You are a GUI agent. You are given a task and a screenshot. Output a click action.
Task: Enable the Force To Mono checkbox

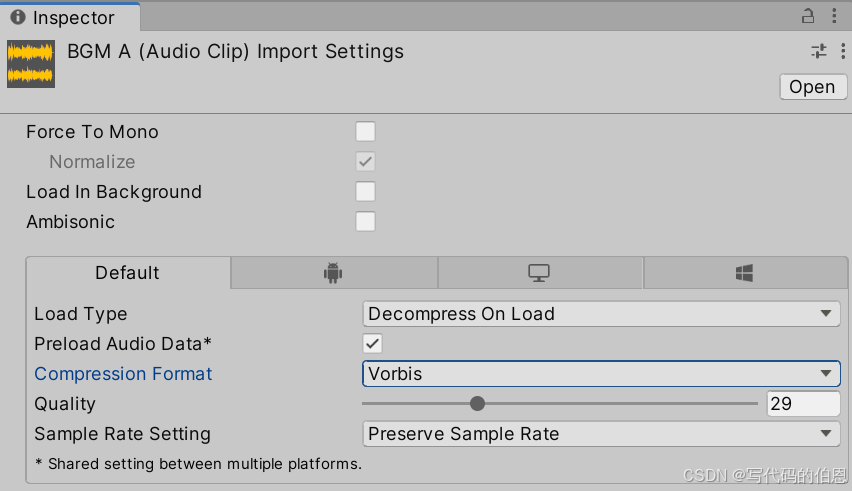pos(366,132)
